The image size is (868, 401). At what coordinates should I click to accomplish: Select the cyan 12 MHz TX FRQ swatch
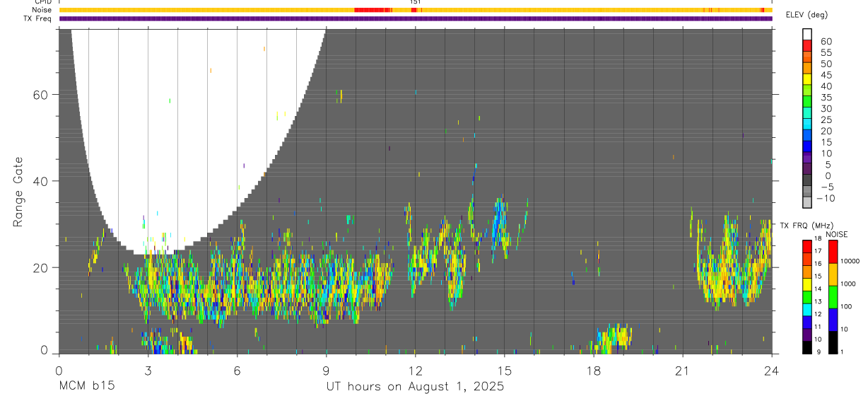(807, 310)
